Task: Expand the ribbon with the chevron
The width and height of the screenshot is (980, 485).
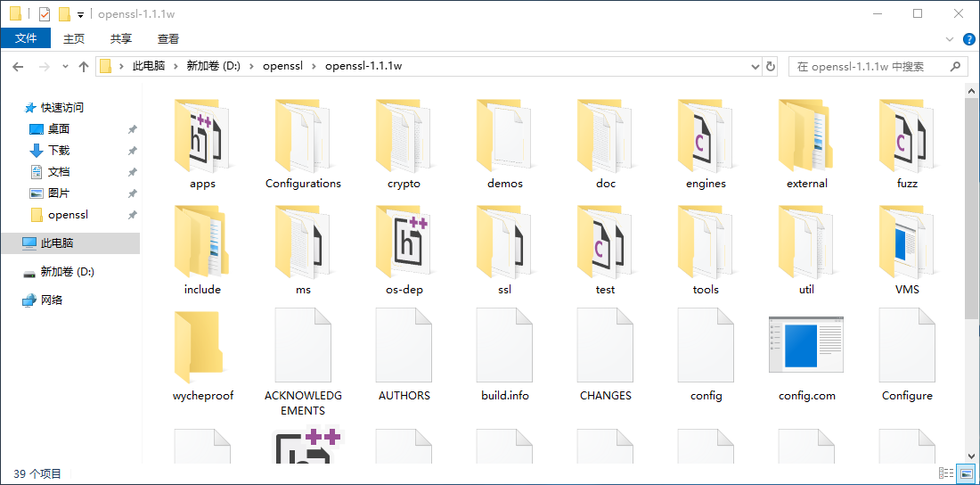Action: point(950,39)
